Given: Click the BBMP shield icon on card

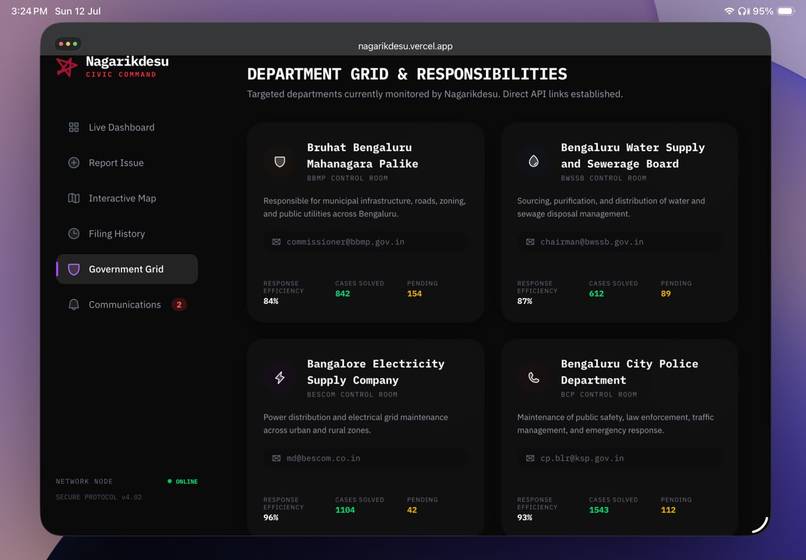Looking at the screenshot, I should (280, 162).
